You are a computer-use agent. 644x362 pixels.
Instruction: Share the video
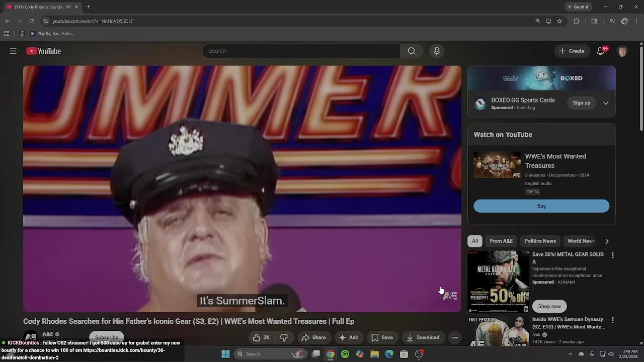point(313,337)
